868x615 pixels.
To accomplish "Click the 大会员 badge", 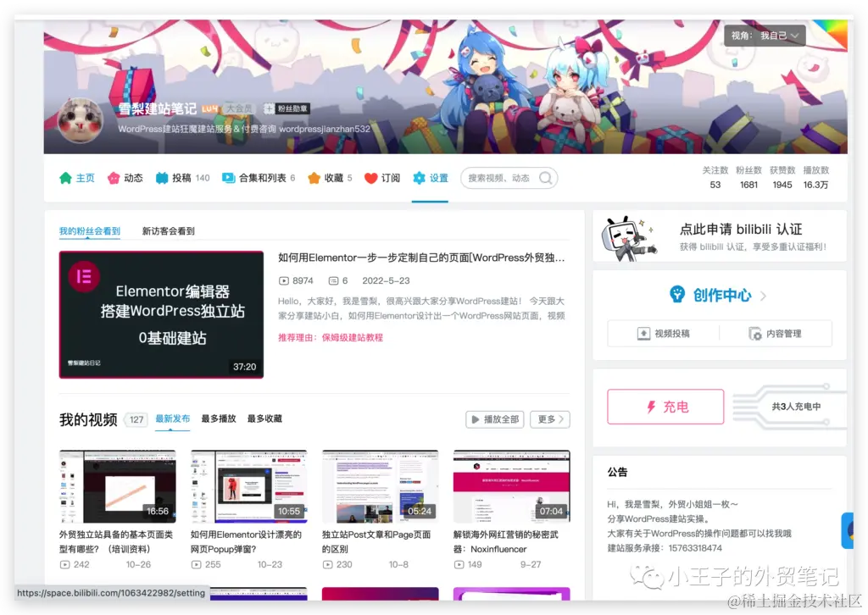I will [238, 108].
